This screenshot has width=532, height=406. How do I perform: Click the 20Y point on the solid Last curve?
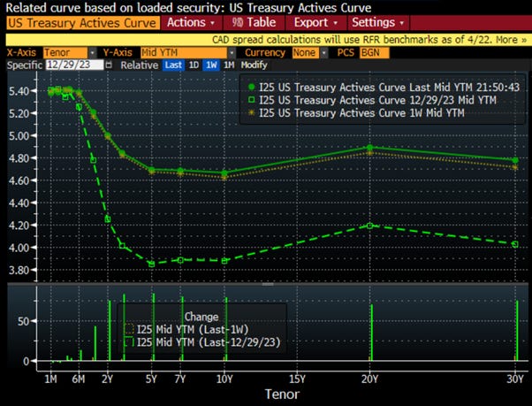coord(369,148)
